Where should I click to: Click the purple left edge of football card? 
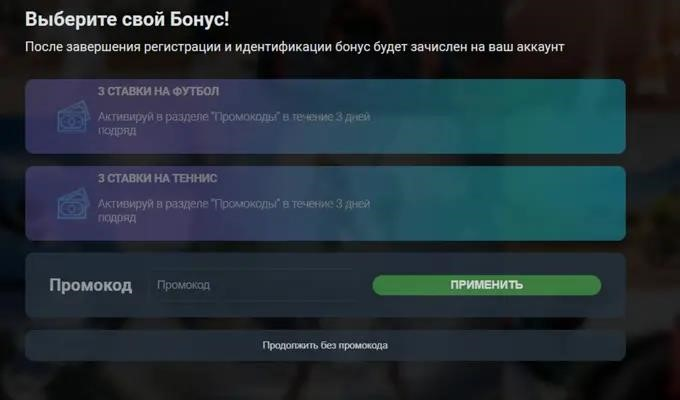[x=37, y=116]
